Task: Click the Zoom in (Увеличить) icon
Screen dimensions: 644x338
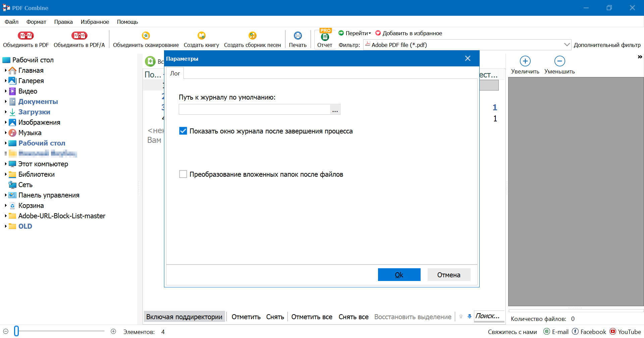Action: click(525, 61)
